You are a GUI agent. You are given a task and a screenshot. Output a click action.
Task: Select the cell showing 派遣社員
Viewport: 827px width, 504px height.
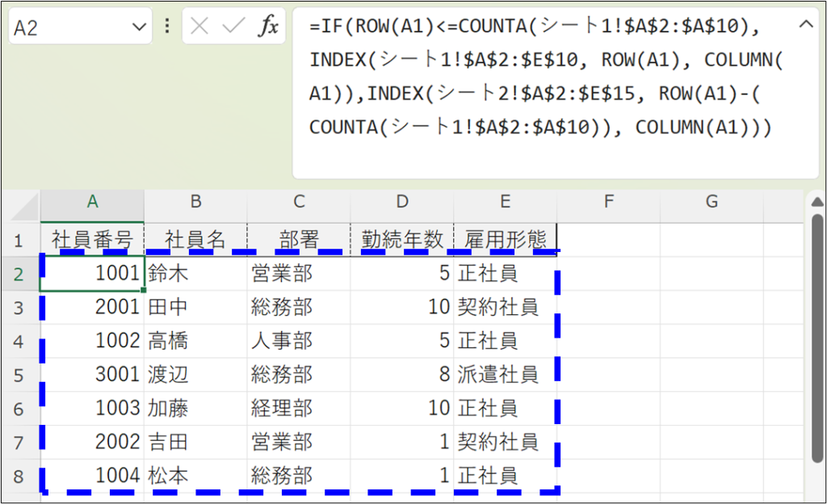[x=505, y=374]
